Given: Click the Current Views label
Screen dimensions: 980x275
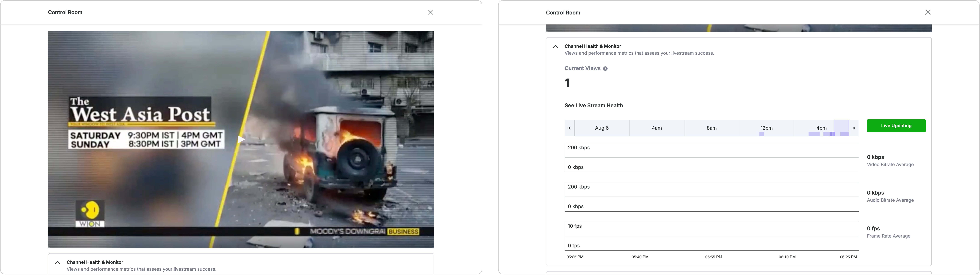Looking at the screenshot, I should tap(582, 68).
